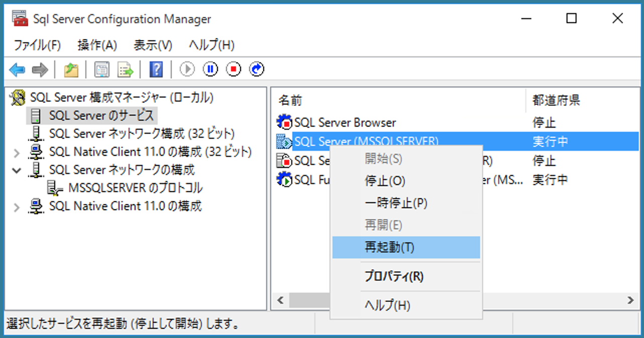Click the SQL Server (MSSQLSERVER) service icon

pos(284,141)
